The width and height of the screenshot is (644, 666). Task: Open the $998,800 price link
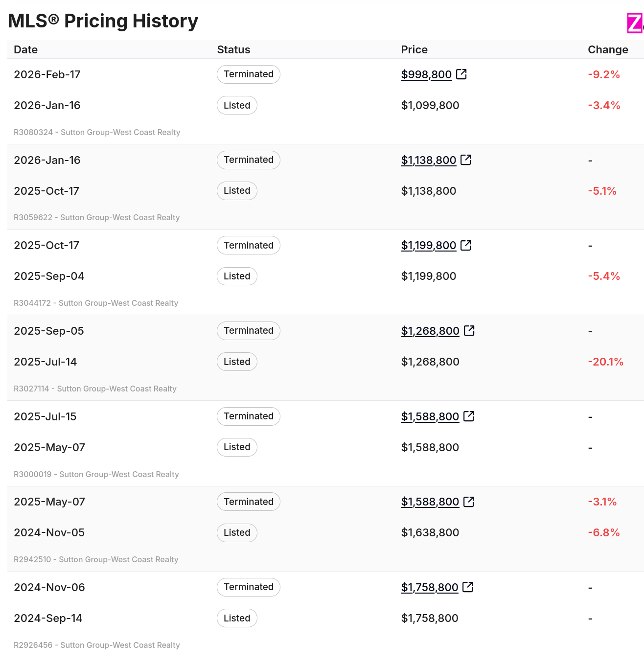(x=426, y=74)
